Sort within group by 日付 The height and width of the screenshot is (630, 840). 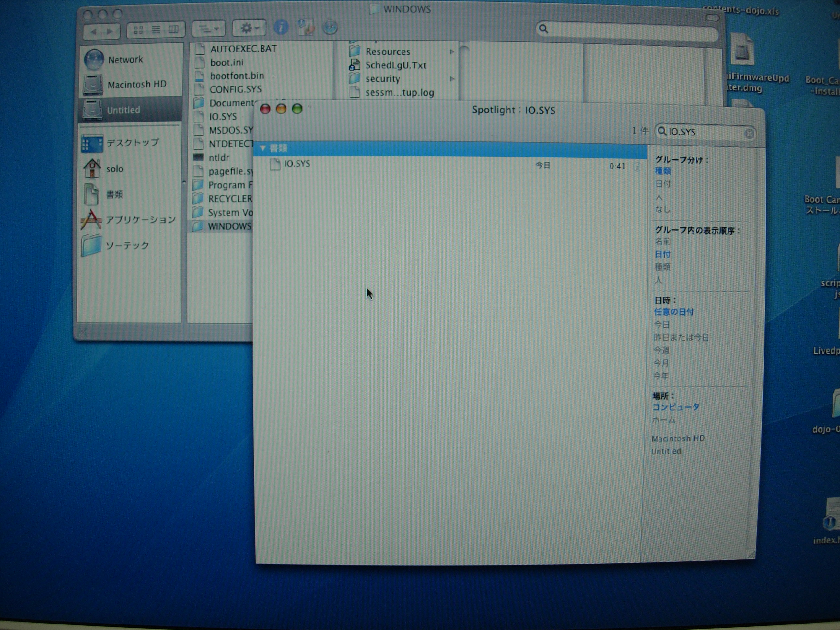[662, 254]
